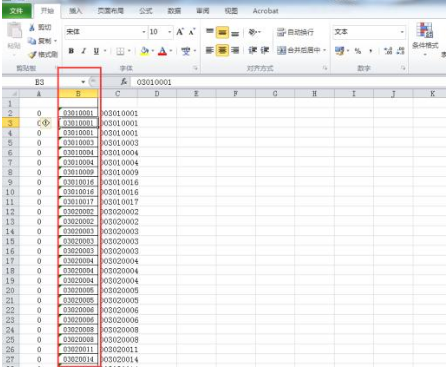Open the 数字 number group dialog launcher
Viewport: 446px width, 367px height.
[x=403, y=68]
